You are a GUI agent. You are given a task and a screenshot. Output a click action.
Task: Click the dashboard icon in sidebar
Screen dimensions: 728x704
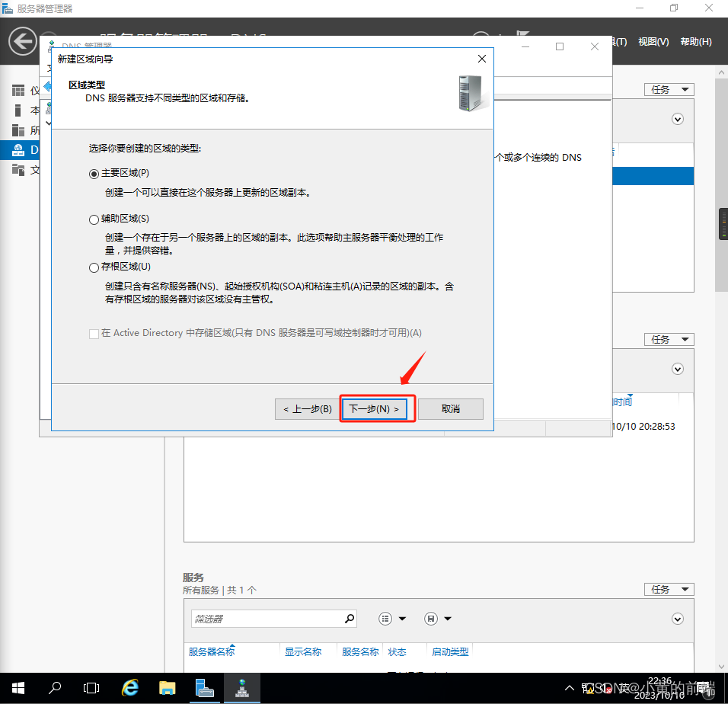pos(18,91)
